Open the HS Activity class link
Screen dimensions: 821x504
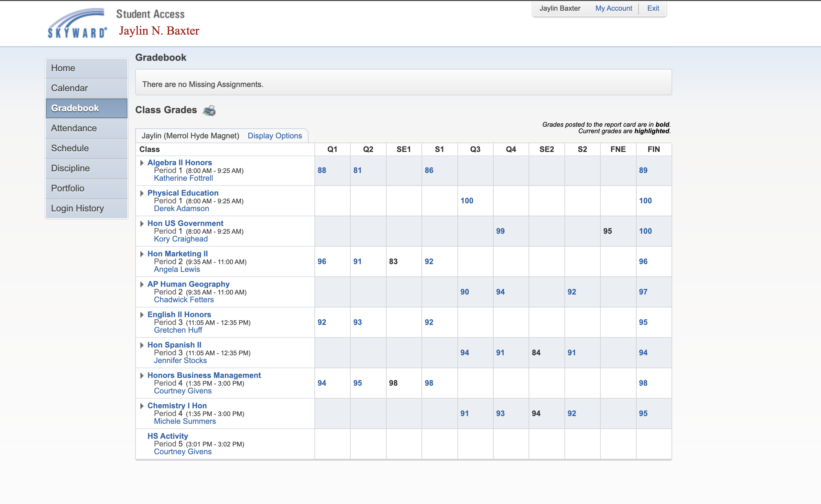(168, 436)
